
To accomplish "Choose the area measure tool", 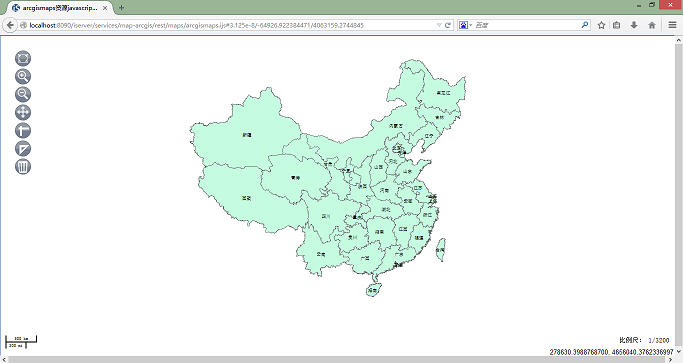I will (23, 149).
